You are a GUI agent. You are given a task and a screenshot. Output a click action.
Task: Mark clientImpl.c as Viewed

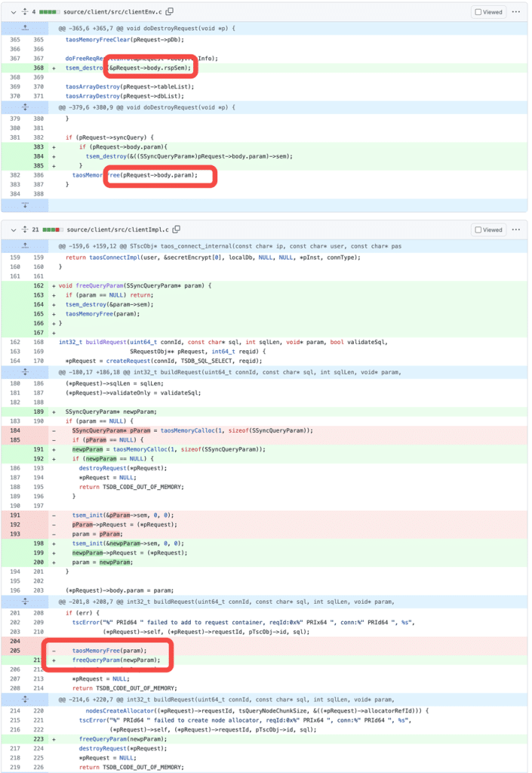pyautogui.click(x=487, y=229)
